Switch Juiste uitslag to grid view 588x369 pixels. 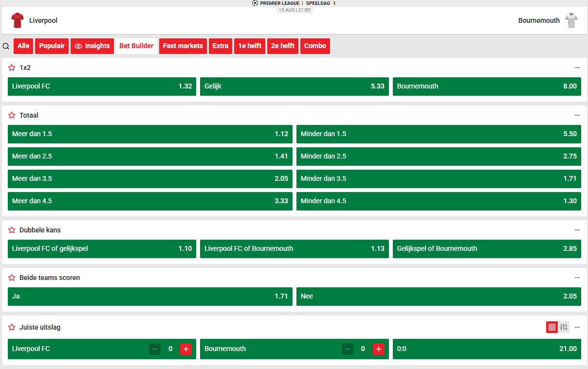click(551, 327)
